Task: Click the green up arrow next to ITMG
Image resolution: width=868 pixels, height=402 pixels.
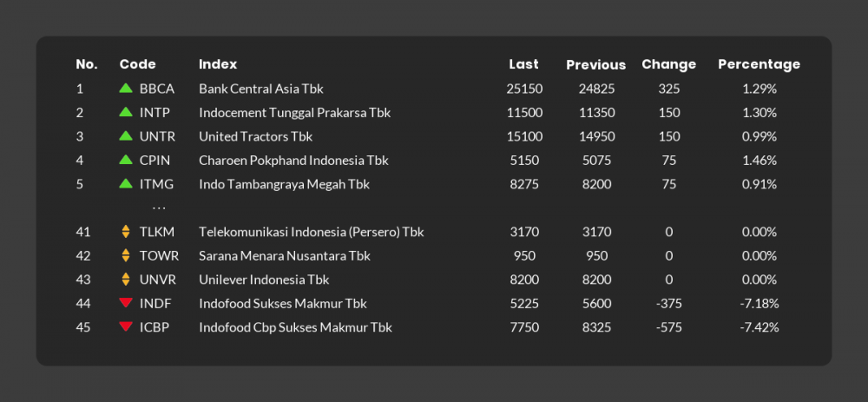Action: [126, 183]
